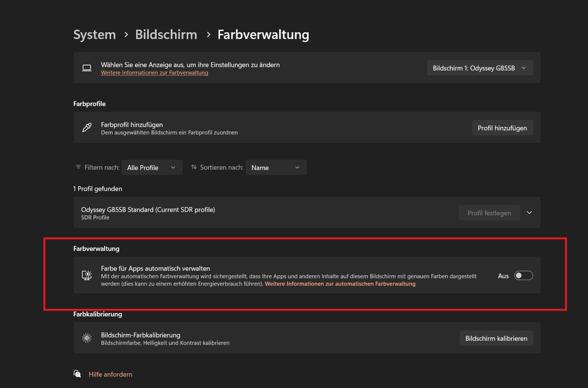
Task: Click the screen calibration sun icon
Action: 87,338
